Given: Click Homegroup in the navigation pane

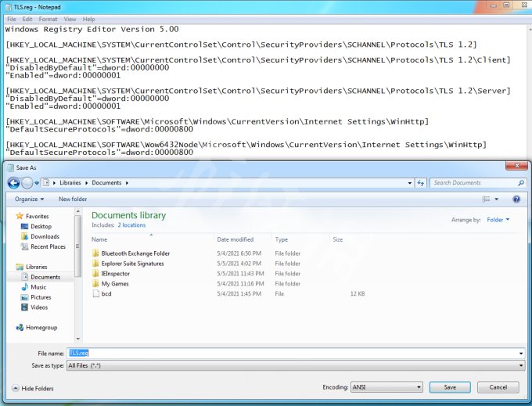Looking at the screenshot, I should click(x=42, y=328).
